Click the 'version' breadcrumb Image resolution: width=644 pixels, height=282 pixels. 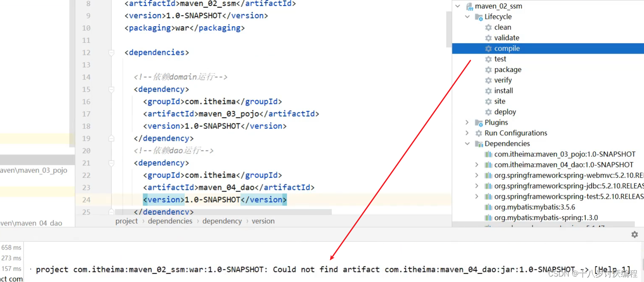(x=263, y=221)
